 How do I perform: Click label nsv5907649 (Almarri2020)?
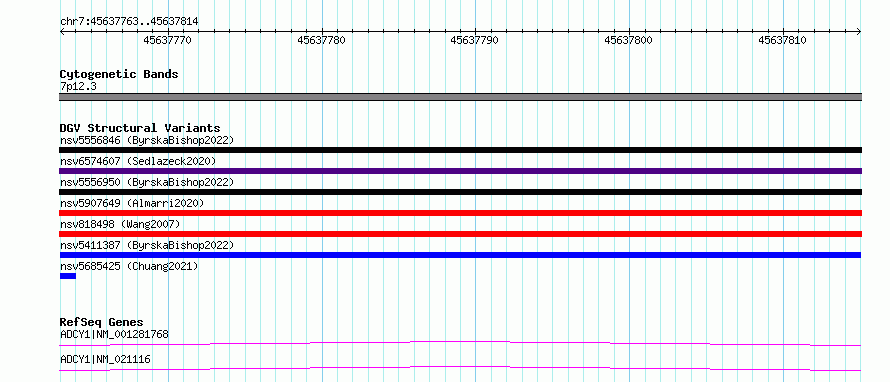[132, 203]
